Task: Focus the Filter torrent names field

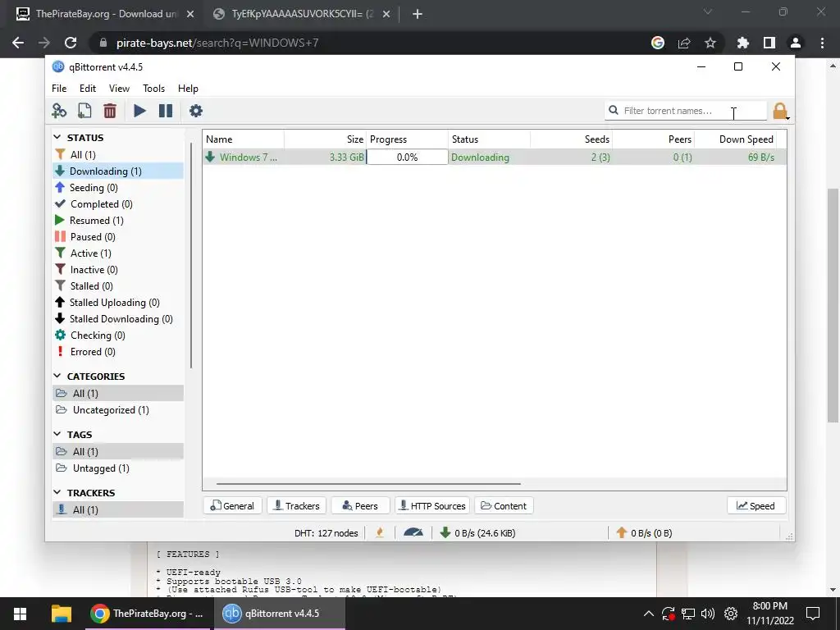Action: pos(686,111)
